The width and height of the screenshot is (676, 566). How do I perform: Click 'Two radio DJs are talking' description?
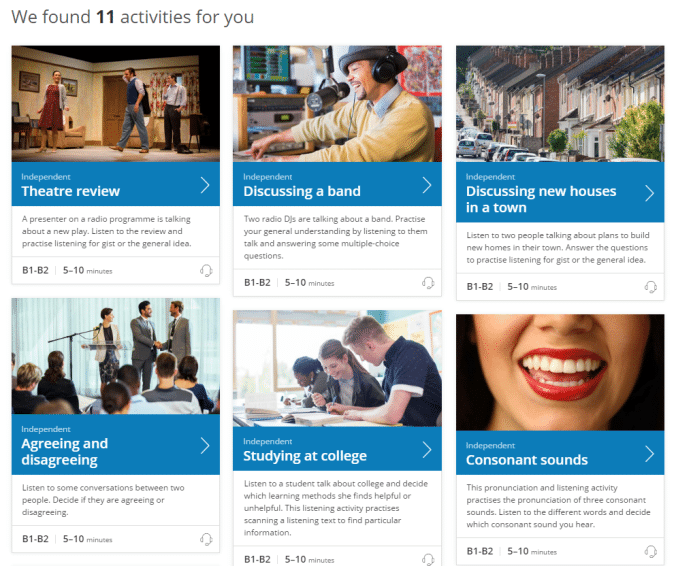tap(335, 237)
